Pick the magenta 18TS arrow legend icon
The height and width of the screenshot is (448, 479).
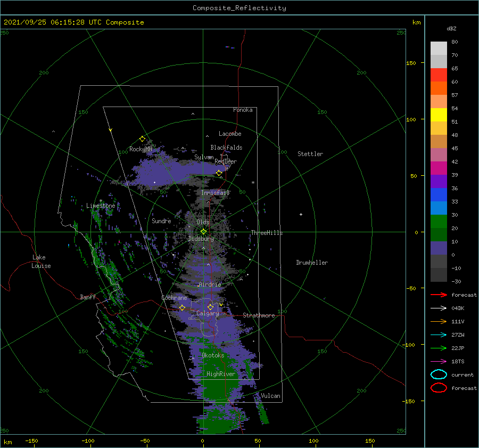click(439, 362)
